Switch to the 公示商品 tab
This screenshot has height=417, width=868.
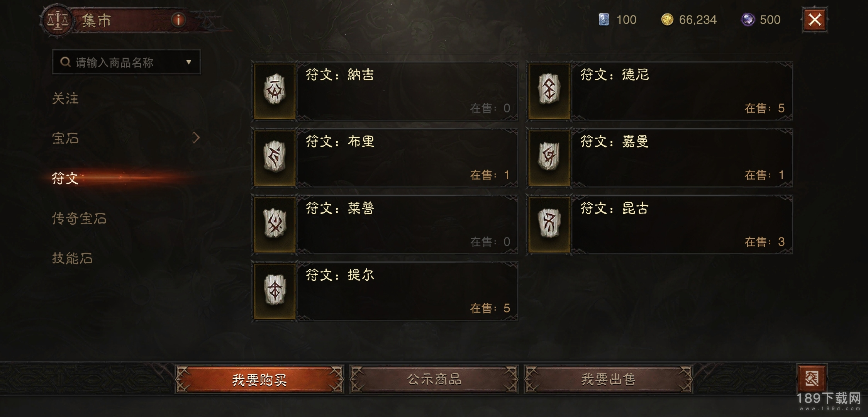click(434, 380)
